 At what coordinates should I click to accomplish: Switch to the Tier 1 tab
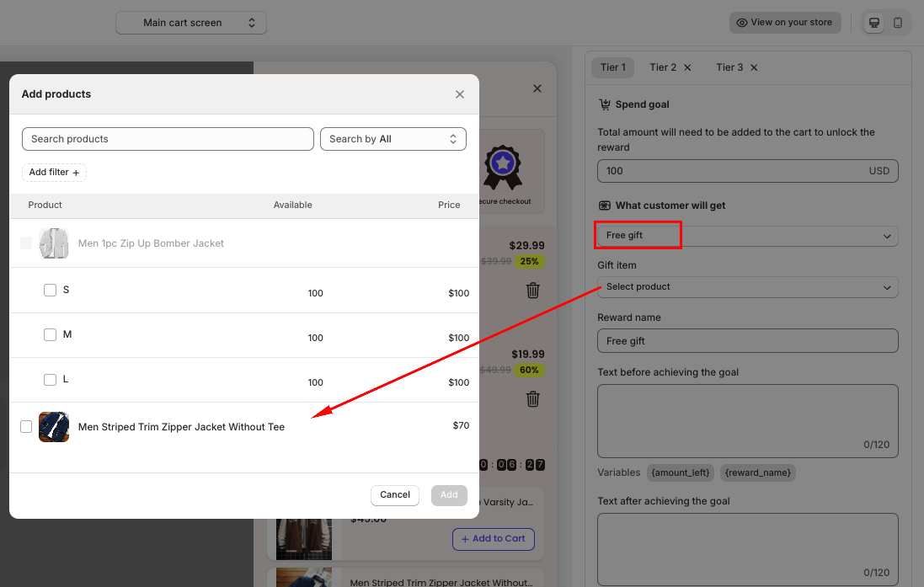point(613,67)
